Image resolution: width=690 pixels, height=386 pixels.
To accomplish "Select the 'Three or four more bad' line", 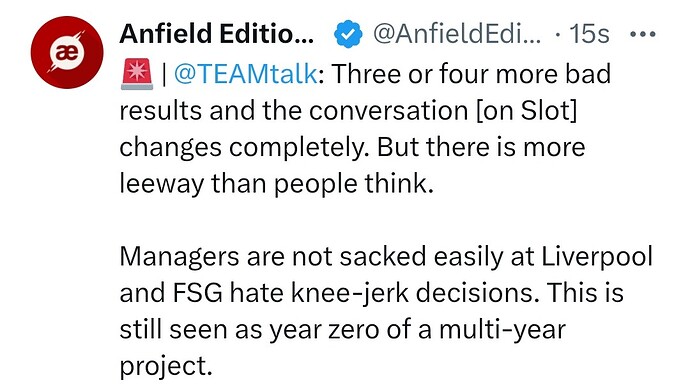I will [471, 74].
